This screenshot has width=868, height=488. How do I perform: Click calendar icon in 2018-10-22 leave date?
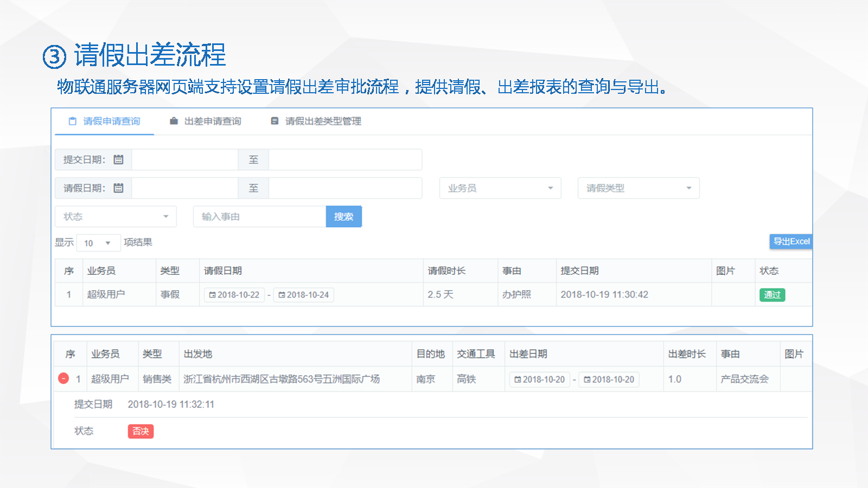pyautogui.click(x=212, y=295)
